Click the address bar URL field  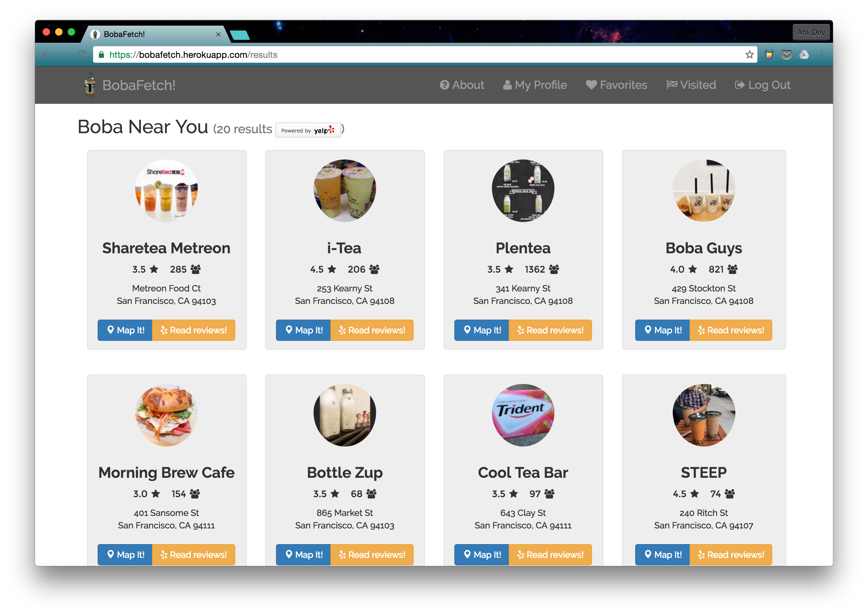click(x=417, y=55)
